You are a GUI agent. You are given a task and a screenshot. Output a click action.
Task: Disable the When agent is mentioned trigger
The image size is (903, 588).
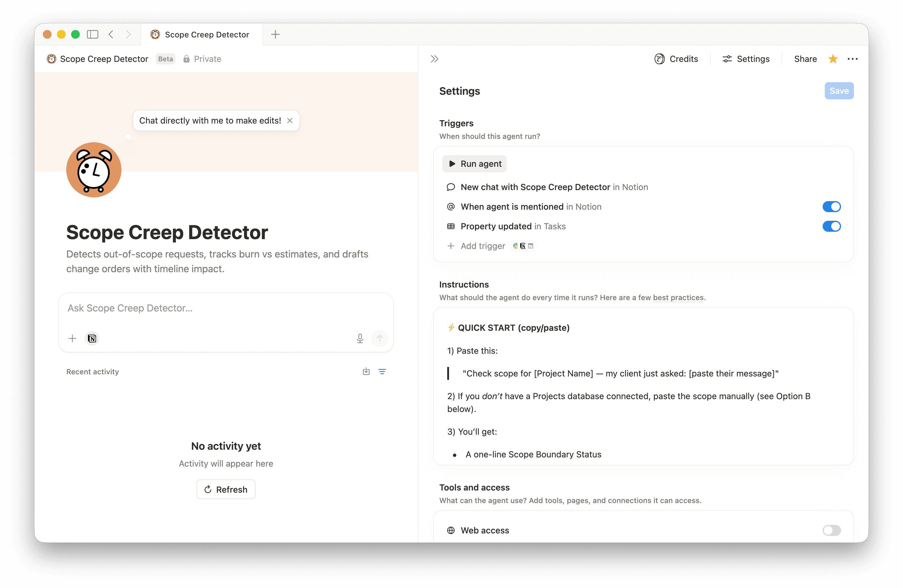[x=832, y=207]
